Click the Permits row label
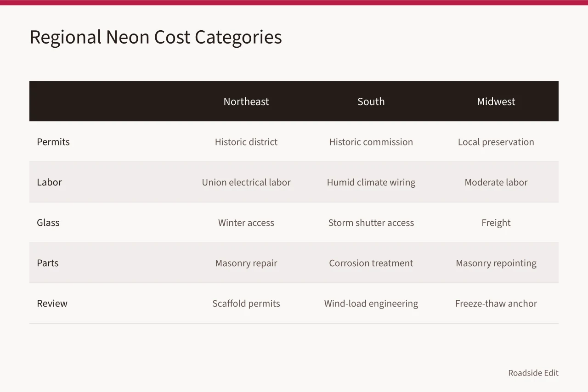 coord(53,142)
